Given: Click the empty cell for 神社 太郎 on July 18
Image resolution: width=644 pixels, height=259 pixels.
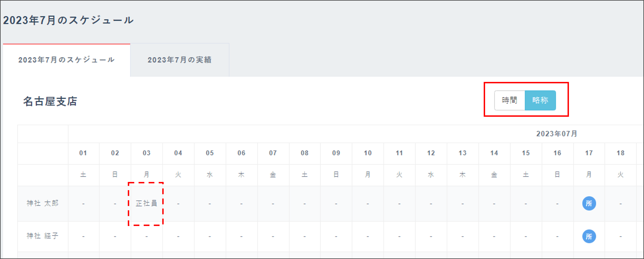Looking at the screenshot, I should pyautogui.click(x=621, y=204).
